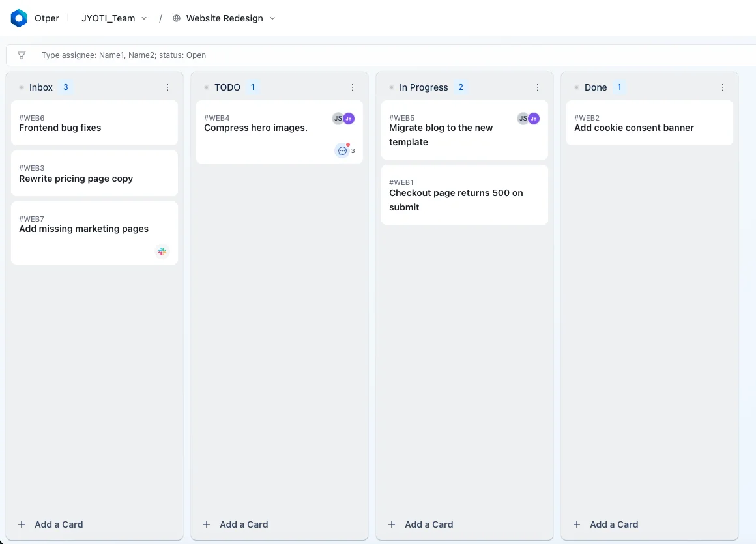Viewport: 756px width, 544px height.
Task: Click the #WEB1 card ID
Action: pos(401,182)
